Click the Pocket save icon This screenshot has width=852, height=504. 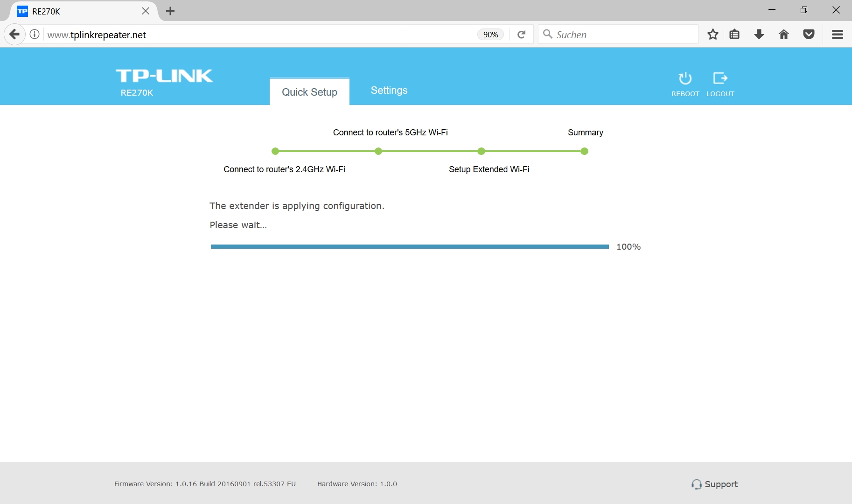point(809,35)
